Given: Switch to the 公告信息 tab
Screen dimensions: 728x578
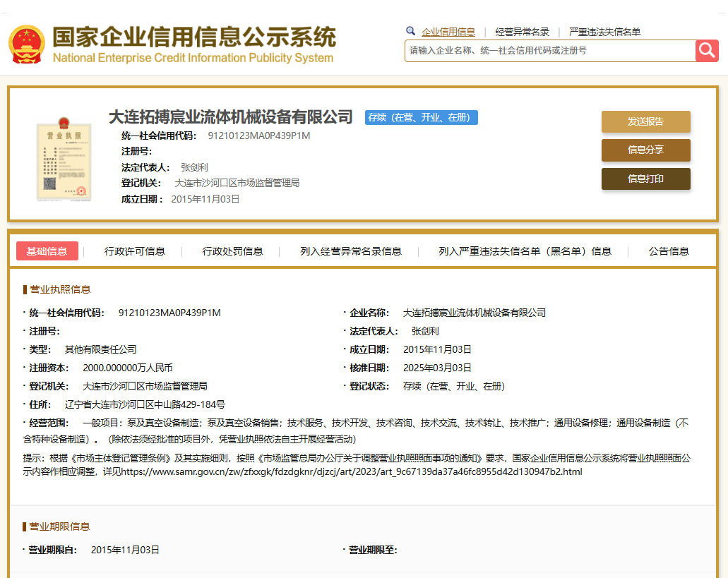Looking at the screenshot, I should (x=669, y=251).
